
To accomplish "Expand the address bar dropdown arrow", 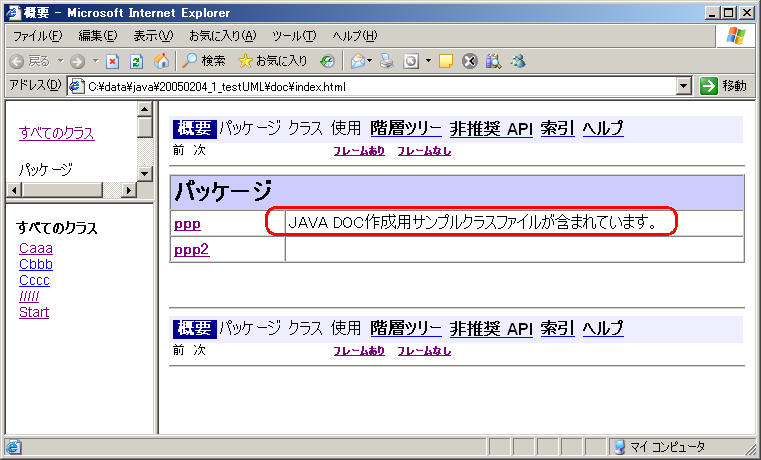I will (683, 86).
